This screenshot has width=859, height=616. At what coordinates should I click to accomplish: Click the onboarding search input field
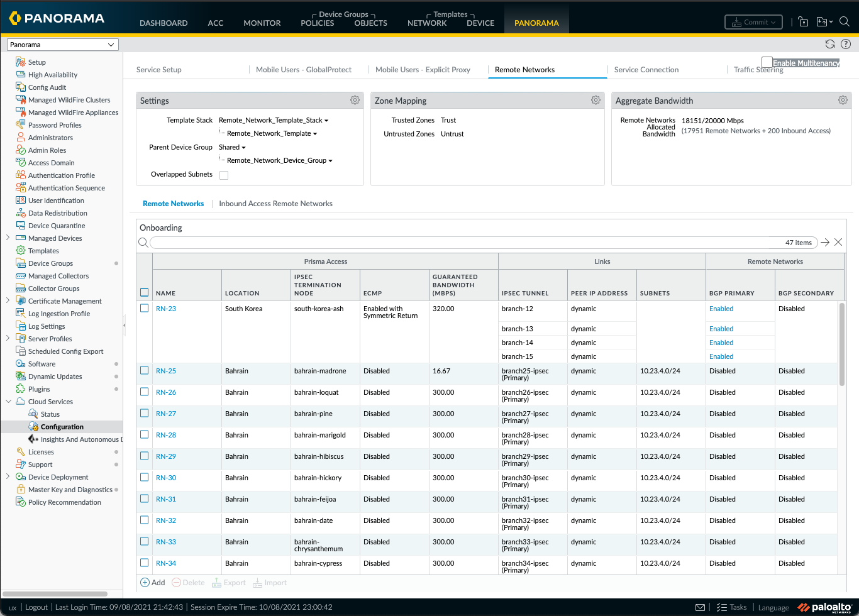pos(483,243)
